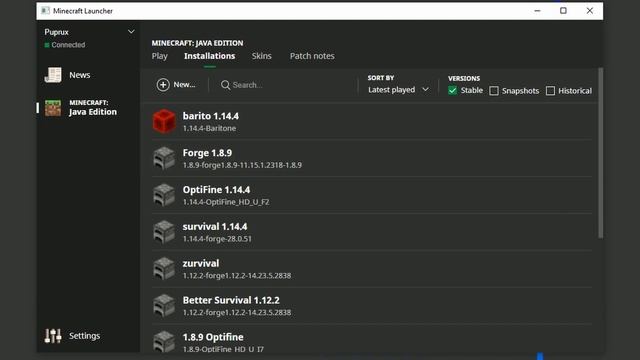This screenshot has width=640, height=360.
Task: Select the Minecraft Java Edition grass block icon
Action: (53, 108)
